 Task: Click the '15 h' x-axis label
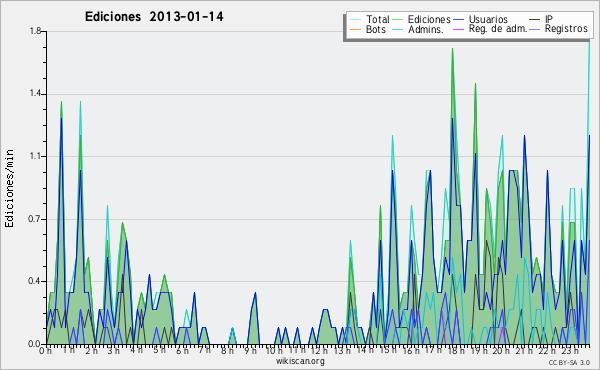pos(387,350)
